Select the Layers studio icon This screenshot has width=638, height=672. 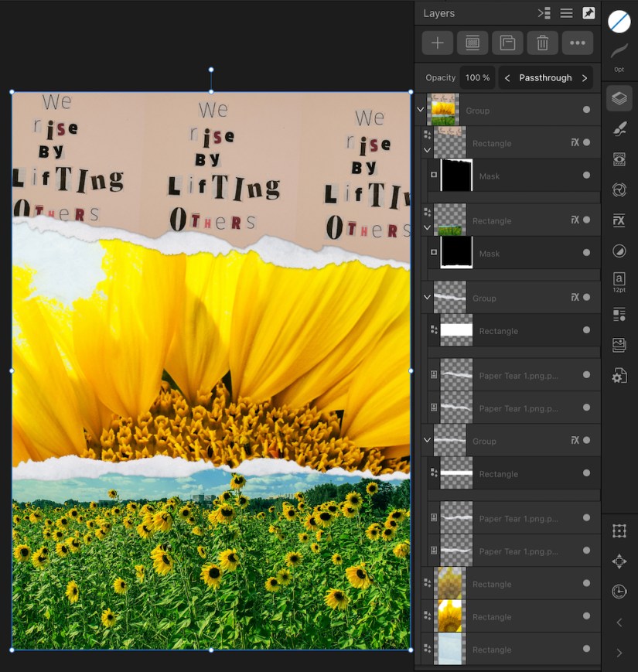coord(619,97)
